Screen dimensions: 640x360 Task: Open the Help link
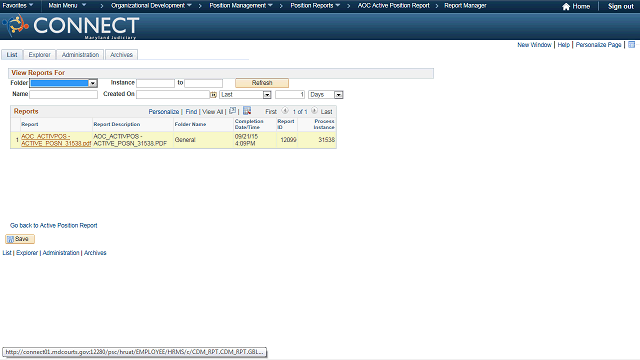coord(564,44)
